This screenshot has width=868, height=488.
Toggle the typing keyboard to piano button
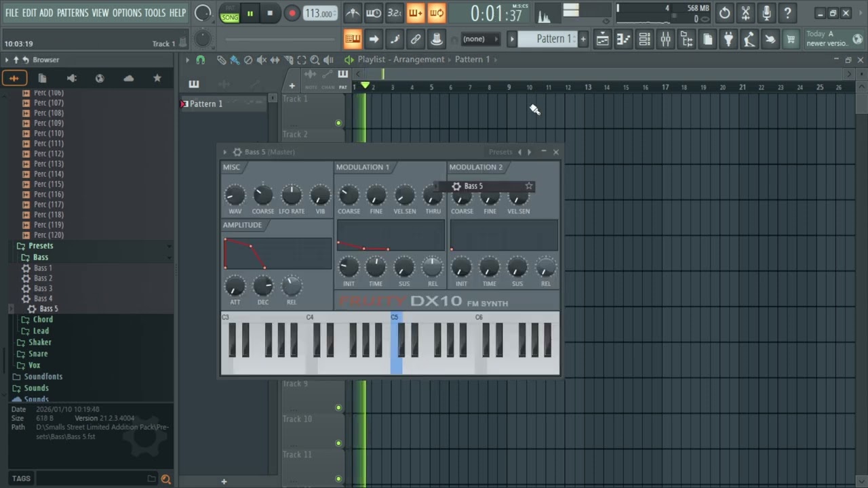pos(353,39)
